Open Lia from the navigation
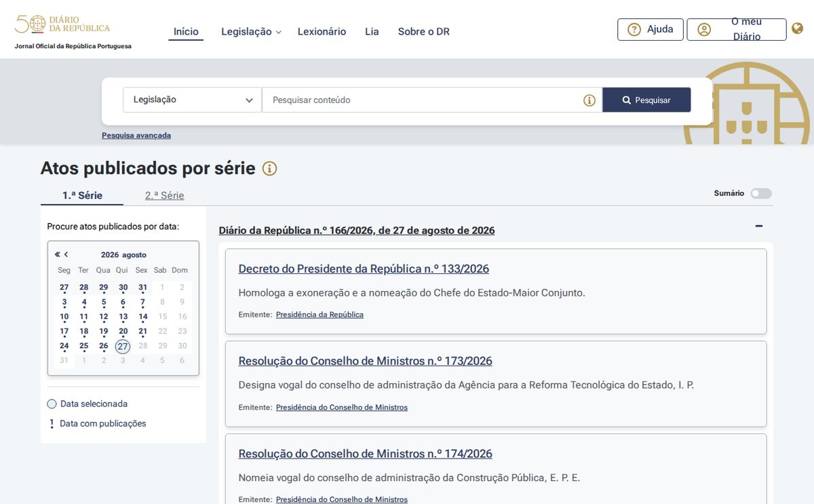This screenshot has width=814, height=504. tap(372, 32)
